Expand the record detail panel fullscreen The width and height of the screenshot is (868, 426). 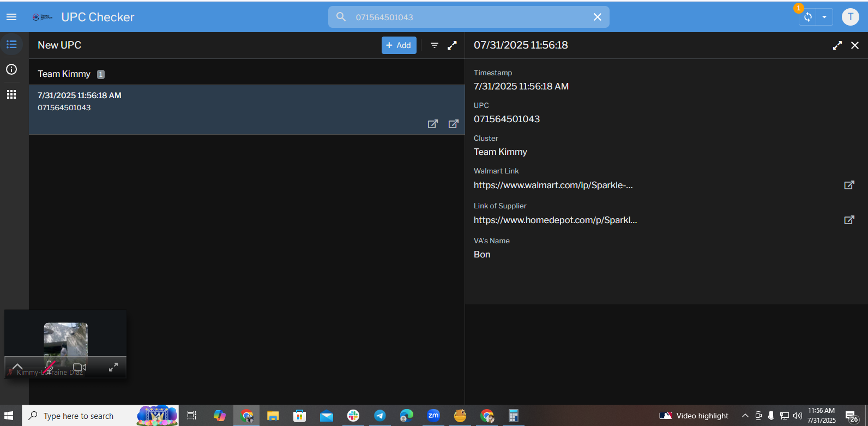(x=837, y=45)
